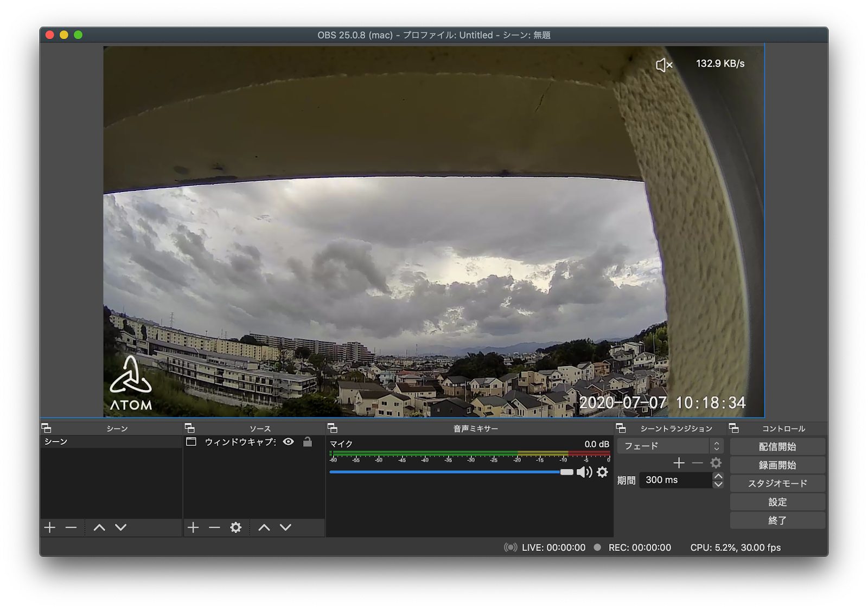Screen dimensions: 868x609
Task: Remove the selected scene with minus icon
Action: point(71,527)
